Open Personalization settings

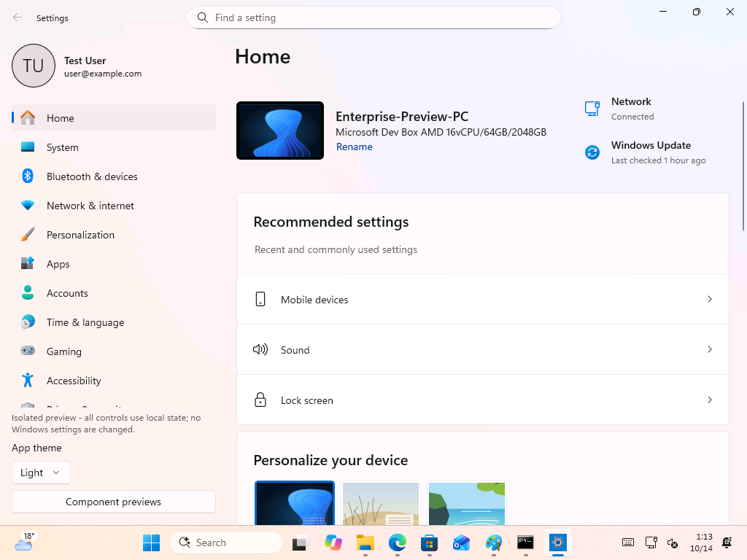(x=113, y=235)
